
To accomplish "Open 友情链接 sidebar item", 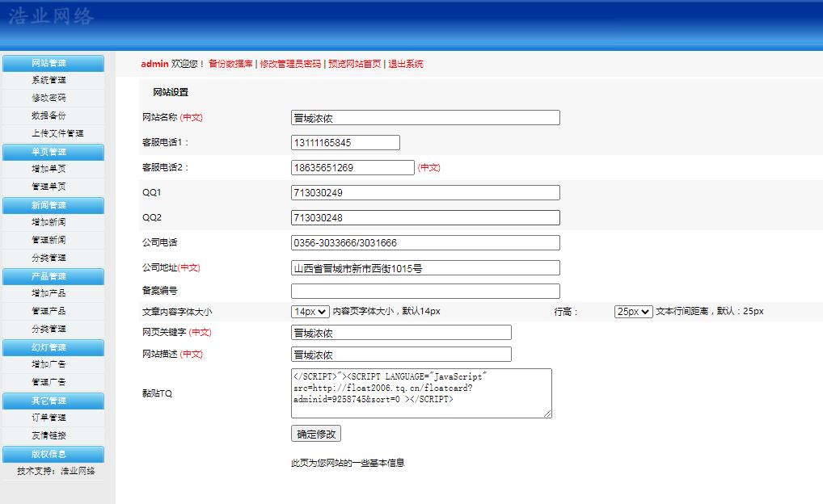I will [x=49, y=436].
